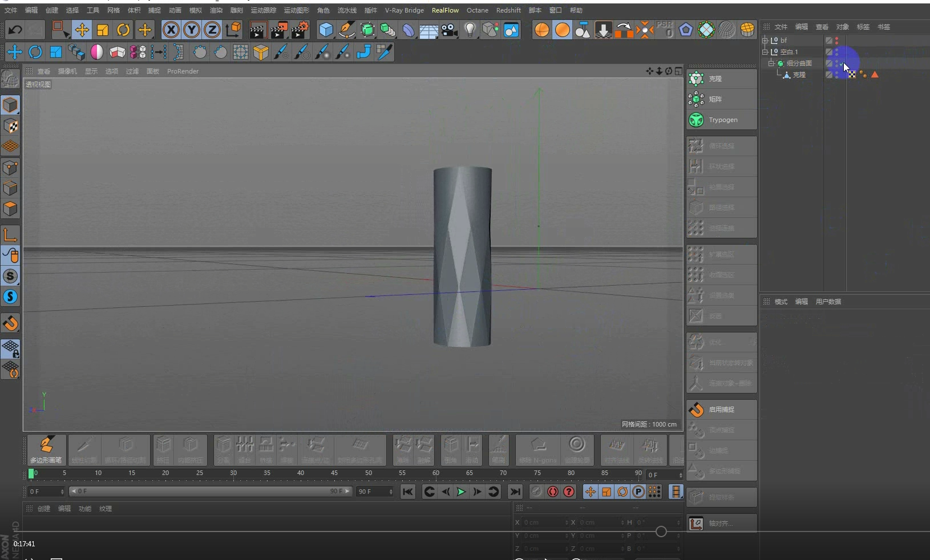The height and width of the screenshot is (560, 930).
Task: Click the 启用捕捉 enable snapping button
Action: 722,409
